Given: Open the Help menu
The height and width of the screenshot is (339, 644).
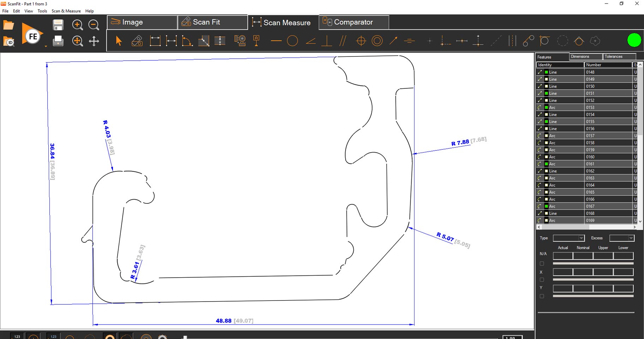Looking at the screenshot, I should [x=90, y=11].
